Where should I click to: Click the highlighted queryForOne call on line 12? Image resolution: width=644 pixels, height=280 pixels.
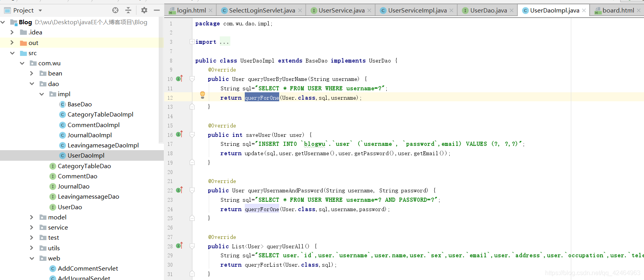[x=262, y=98]
